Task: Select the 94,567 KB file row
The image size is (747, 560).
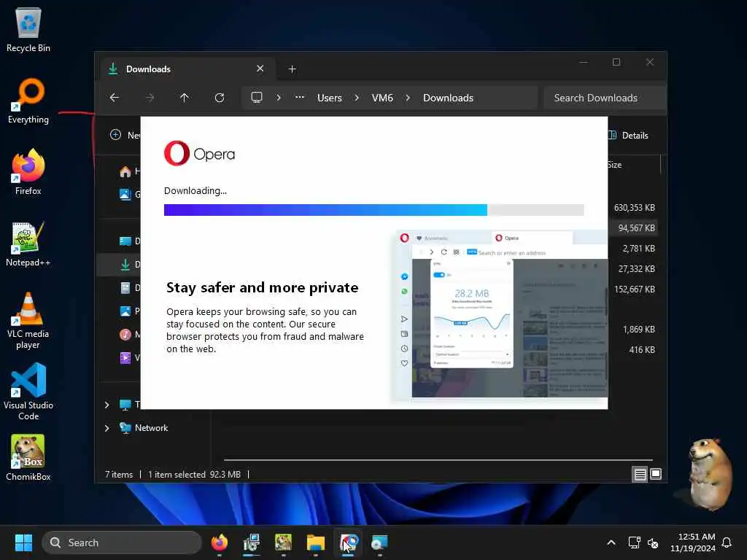Action: pyautogui.click(x=634, y=228)
